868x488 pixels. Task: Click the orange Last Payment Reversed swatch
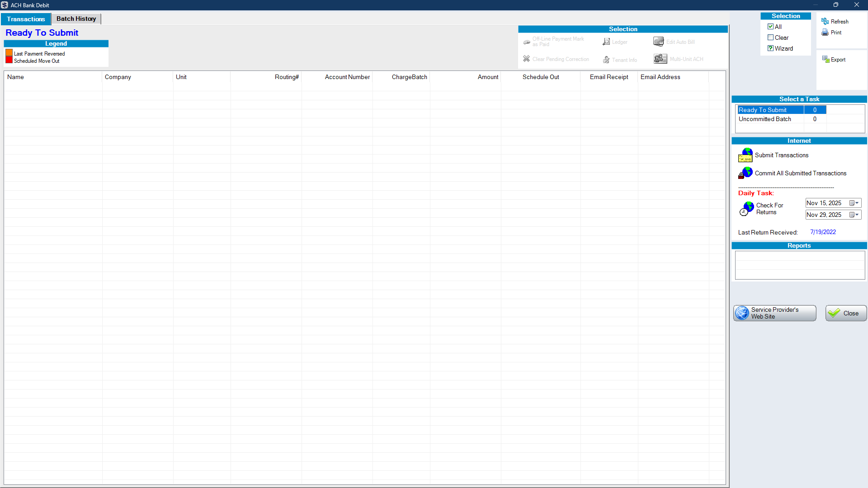9,53
